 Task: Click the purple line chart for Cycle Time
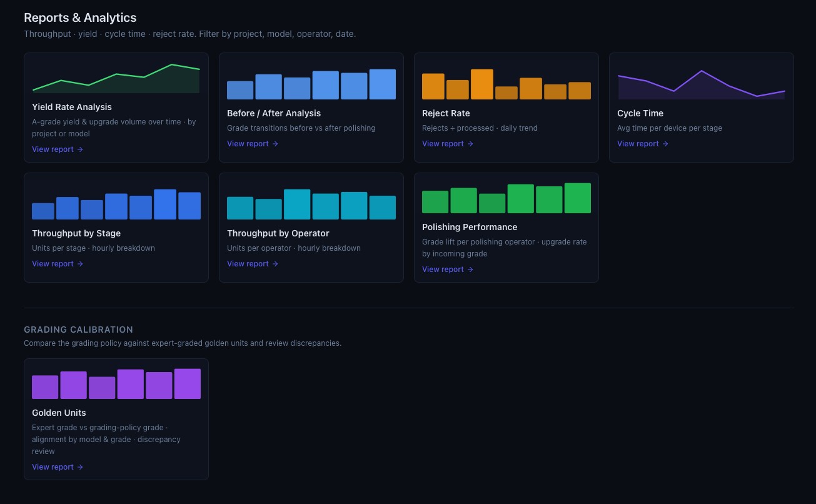click(x=702, y=84)
